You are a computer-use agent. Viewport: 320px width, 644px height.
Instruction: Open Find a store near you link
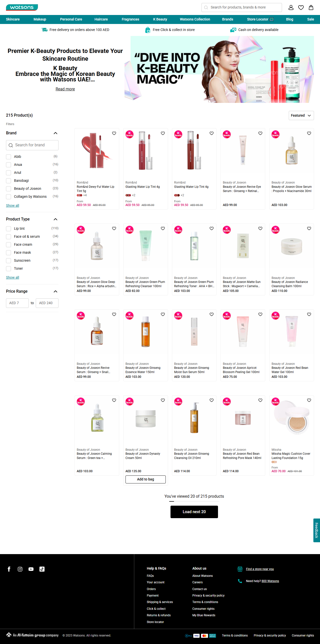(x=260, y=569)
